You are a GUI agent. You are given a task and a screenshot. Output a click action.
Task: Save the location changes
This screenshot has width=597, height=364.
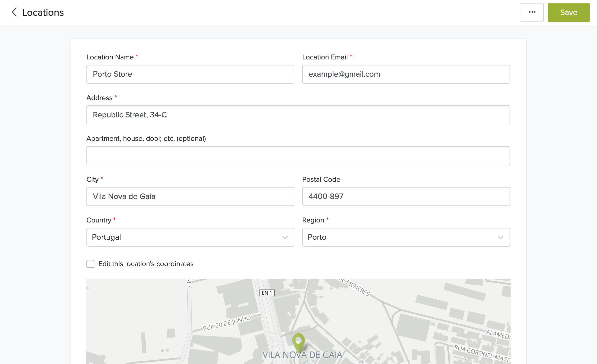coord(569,12)
